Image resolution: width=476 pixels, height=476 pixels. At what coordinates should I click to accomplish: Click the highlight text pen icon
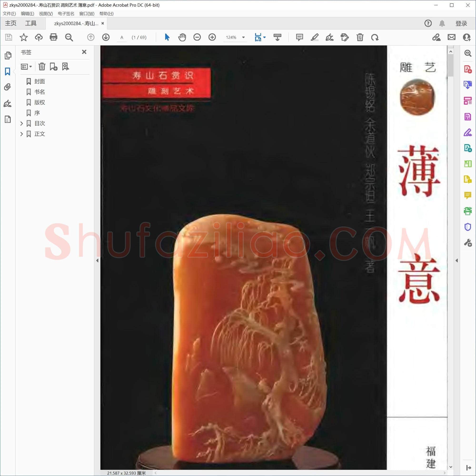tap(314, 37)
